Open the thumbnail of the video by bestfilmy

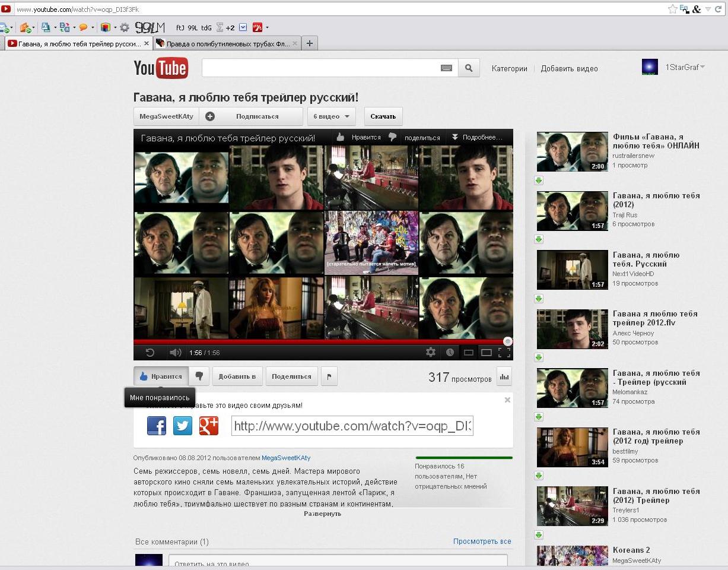click(573, 447)
